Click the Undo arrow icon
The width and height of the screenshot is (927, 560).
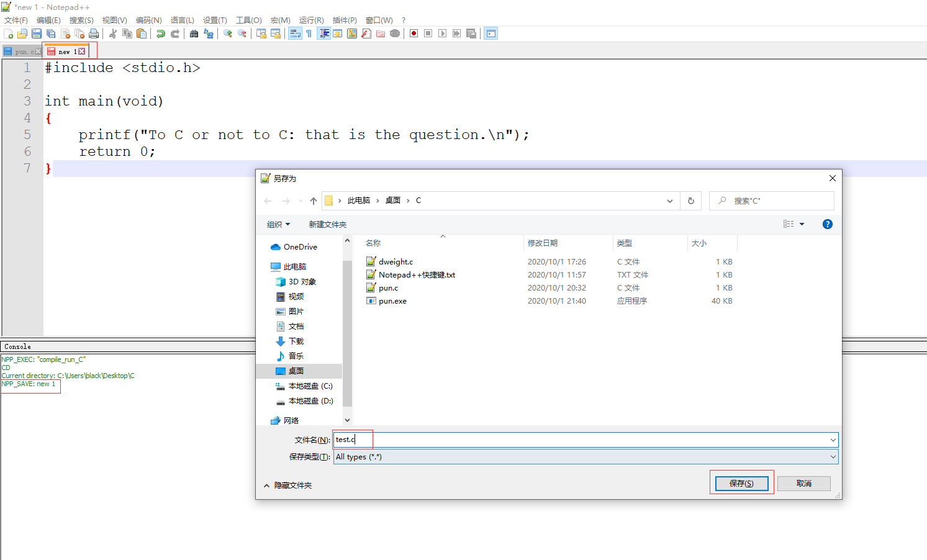coord(161,34)
